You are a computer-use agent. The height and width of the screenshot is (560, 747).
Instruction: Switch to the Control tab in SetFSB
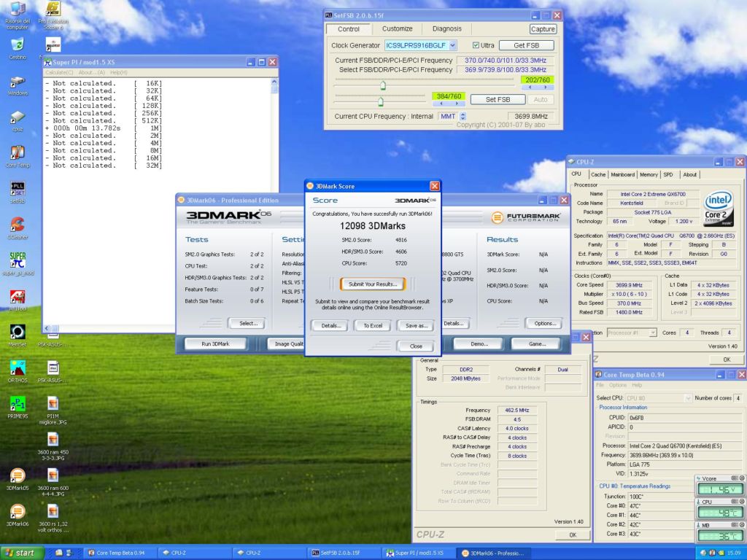click(349, 29)
